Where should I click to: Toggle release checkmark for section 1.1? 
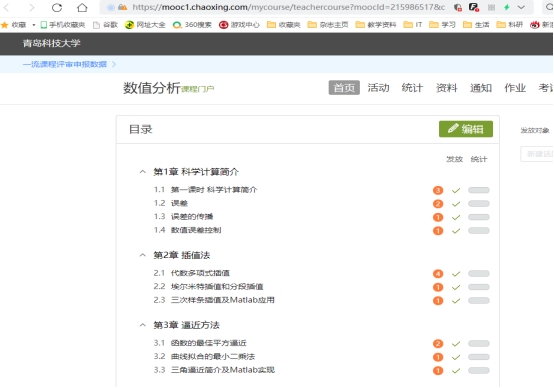[456, 190]
